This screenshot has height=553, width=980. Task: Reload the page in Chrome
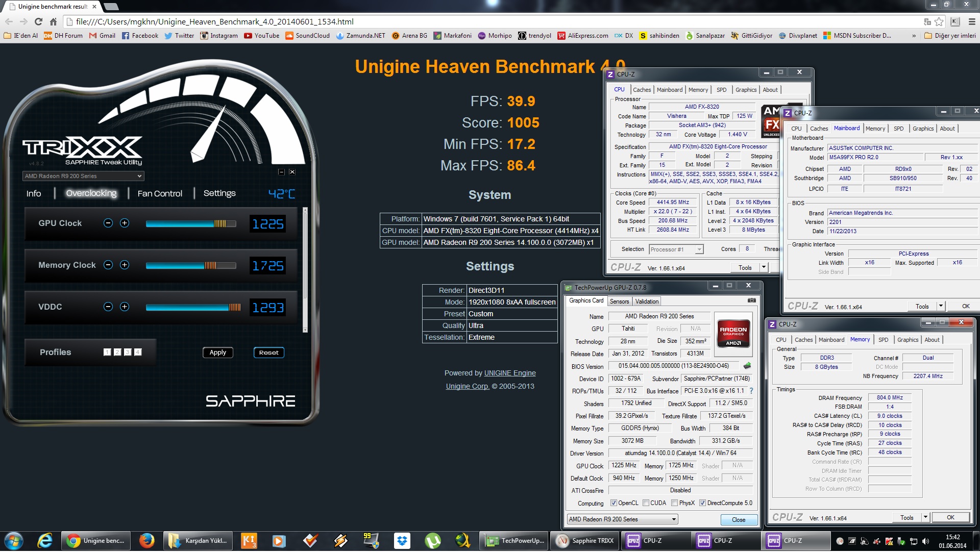[x=38, y=21]
